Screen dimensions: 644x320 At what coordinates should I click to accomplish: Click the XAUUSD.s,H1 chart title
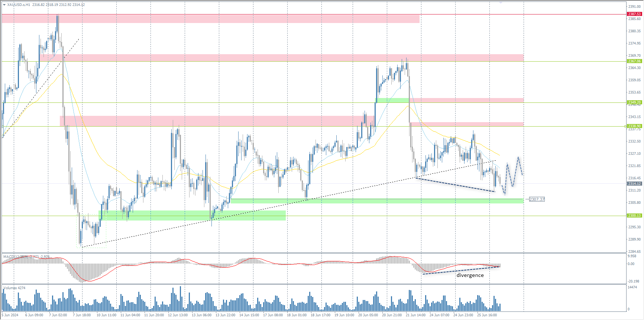click(x=19, y=5)
